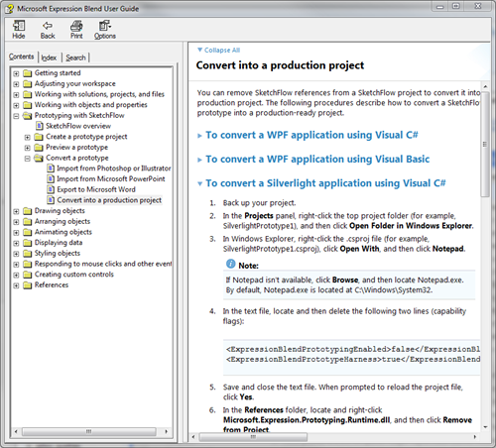Click the Collapse All link
The width and height of the screenshot is (496, 448).
coord(222,51)
